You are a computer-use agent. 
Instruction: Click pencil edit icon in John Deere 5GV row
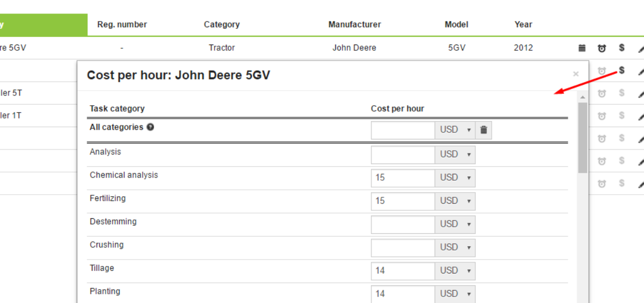pos(641,48)
